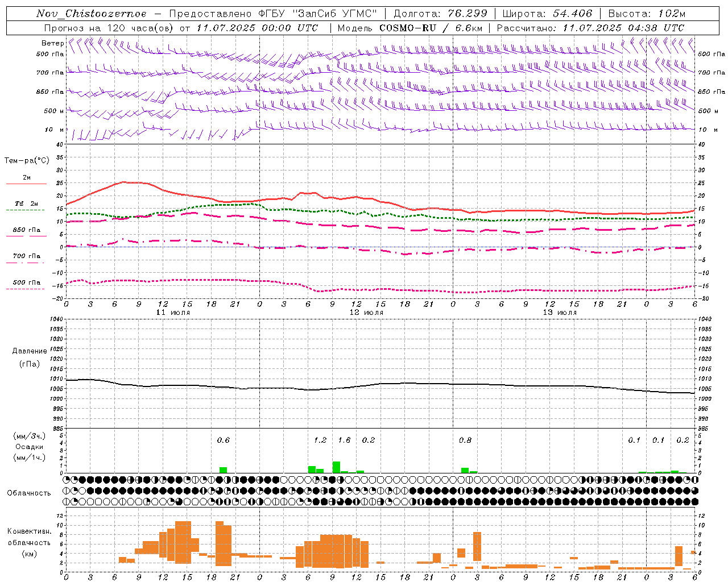Click the 'Рассчитано: 11.07.2025 04:38 UTC' timestamp

tap(590, 28)
